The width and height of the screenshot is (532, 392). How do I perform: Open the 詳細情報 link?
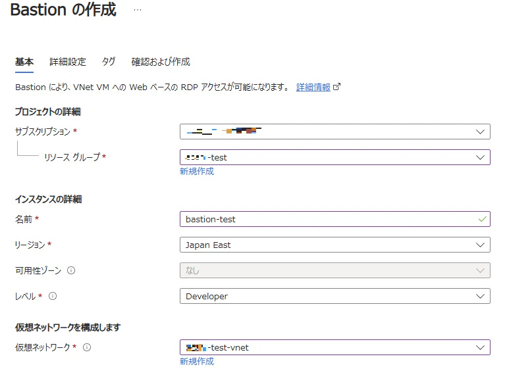tap(313, 87)
